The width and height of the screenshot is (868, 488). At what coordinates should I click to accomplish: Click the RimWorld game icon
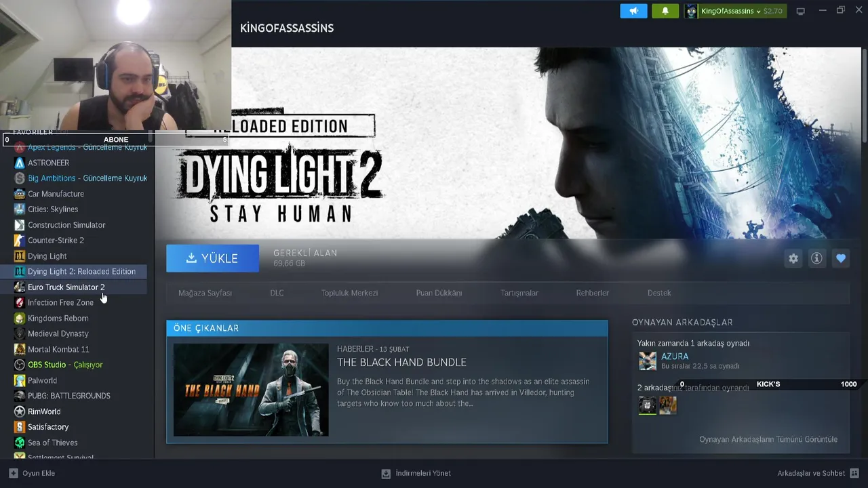pos(20,412)
